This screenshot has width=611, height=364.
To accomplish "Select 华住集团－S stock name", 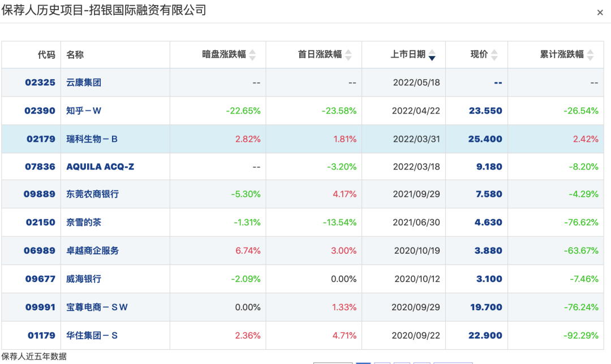I will tap(92, 335).
